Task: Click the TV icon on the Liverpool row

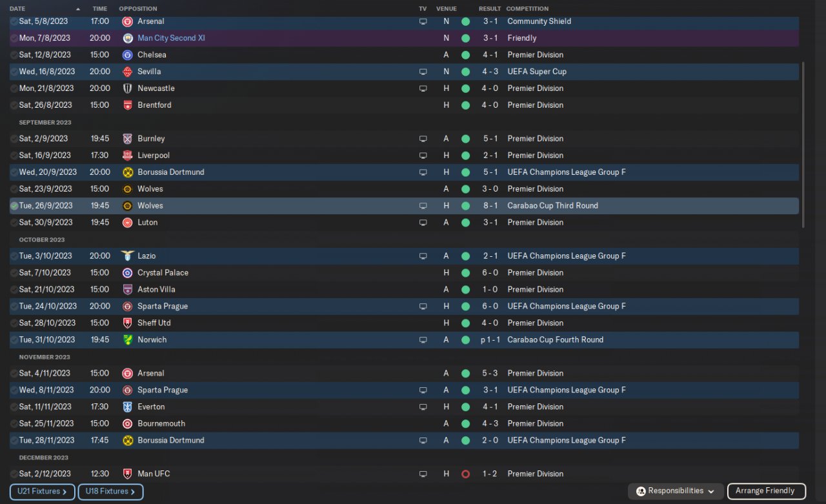Action: tap(423, 156)
